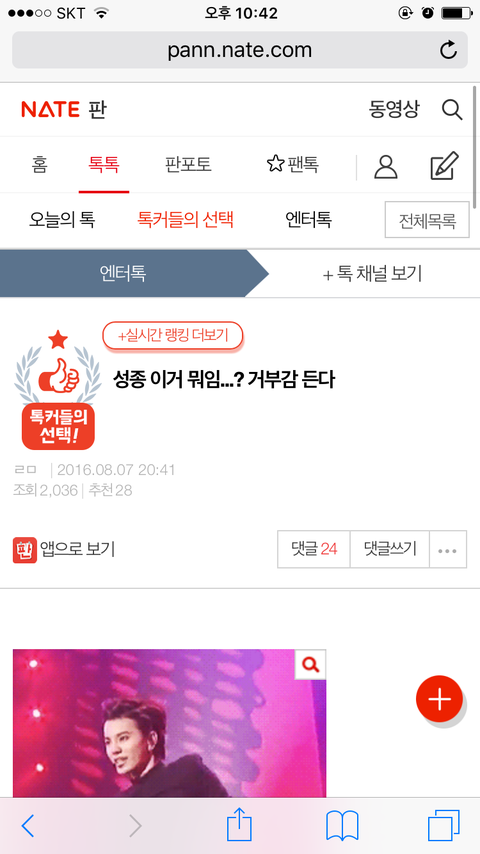Tap the 댓글쓰기 write comment button
This screenshot has height=854, width=480.
click(390, 550)
